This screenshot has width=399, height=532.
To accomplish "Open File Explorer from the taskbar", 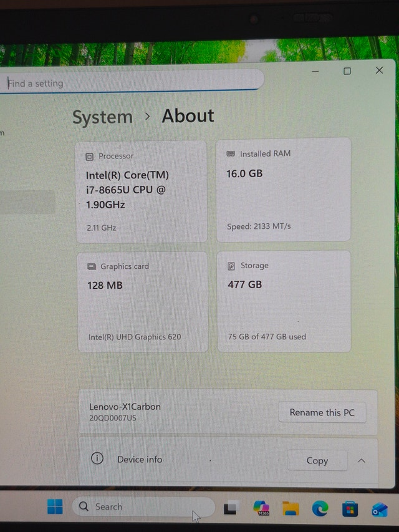I will 291,508.
